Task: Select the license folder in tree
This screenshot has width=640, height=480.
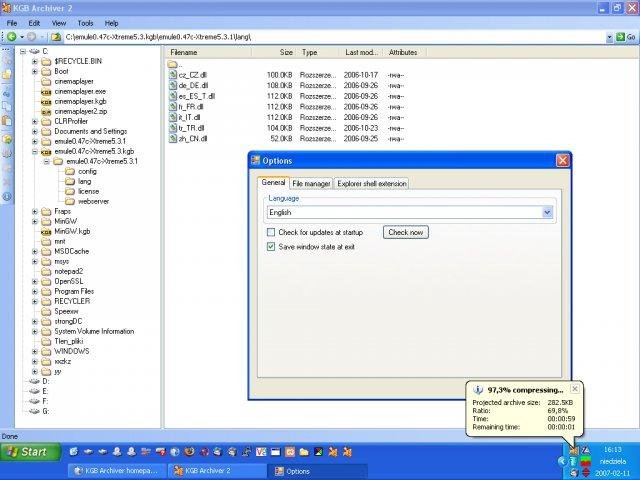Action: pyautogui.click(x=89, y=191)
